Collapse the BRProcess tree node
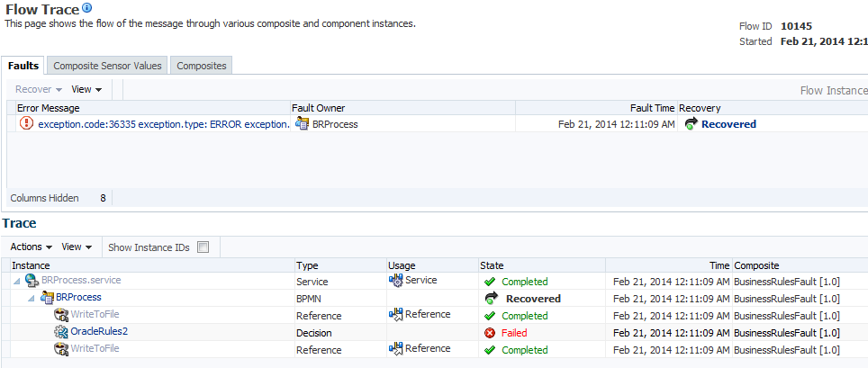Screen dimensions: 868x368 point(31,298)
